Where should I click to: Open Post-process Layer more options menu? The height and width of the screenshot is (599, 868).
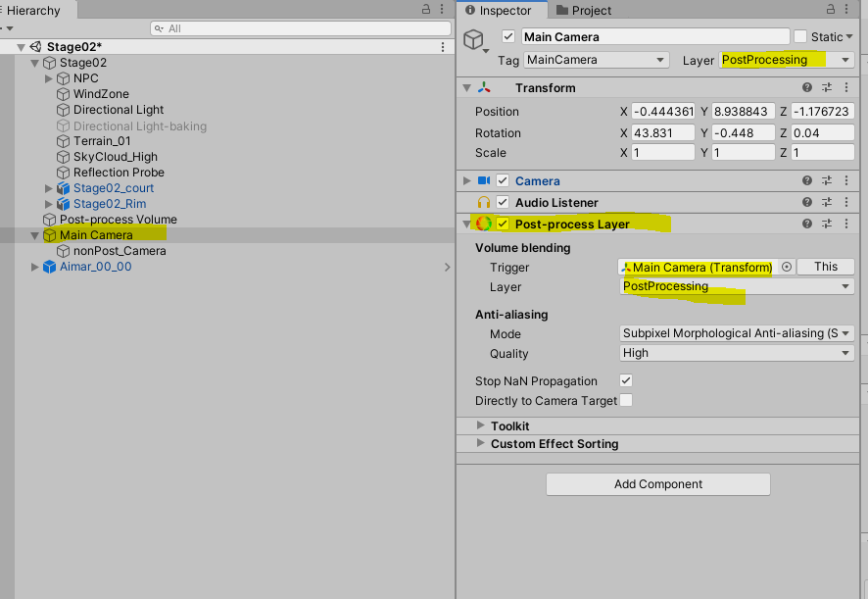tap(846, 224)
